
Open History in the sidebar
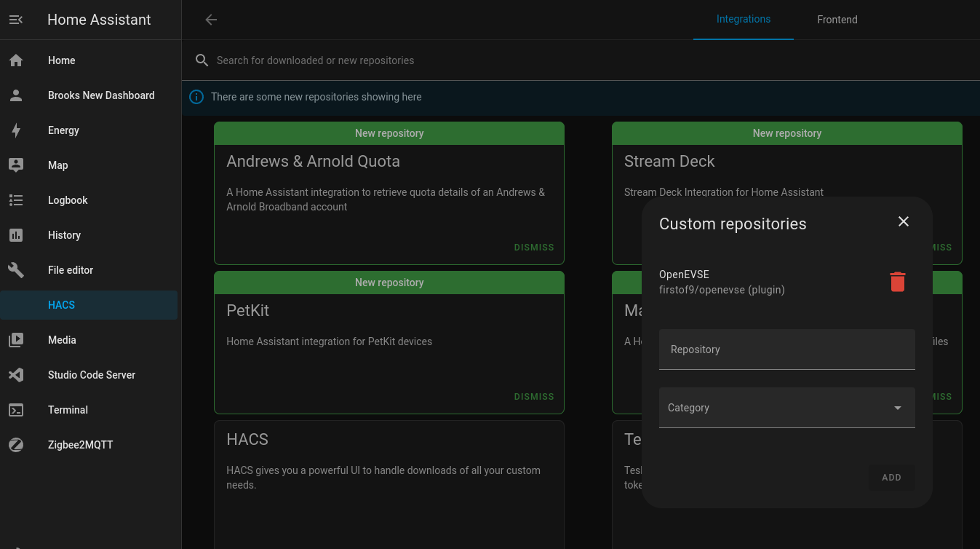point(89,235)
